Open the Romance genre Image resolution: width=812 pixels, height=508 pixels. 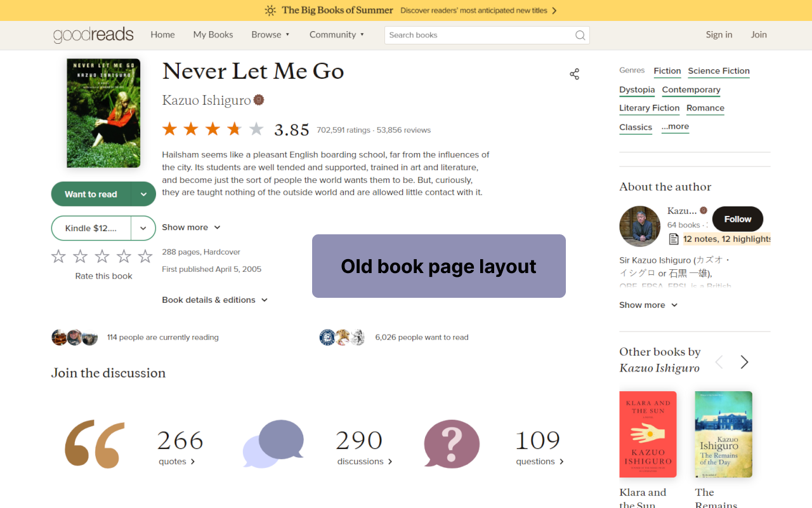pos(705,108)
